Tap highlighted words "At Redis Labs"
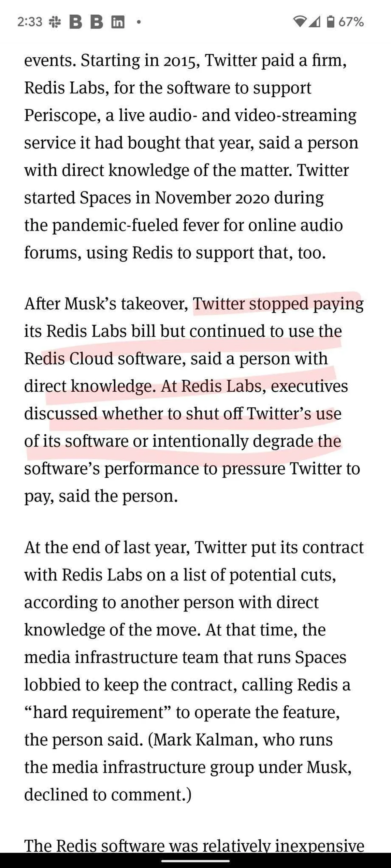Screen dimensions: 391x868 coord(211,386)
